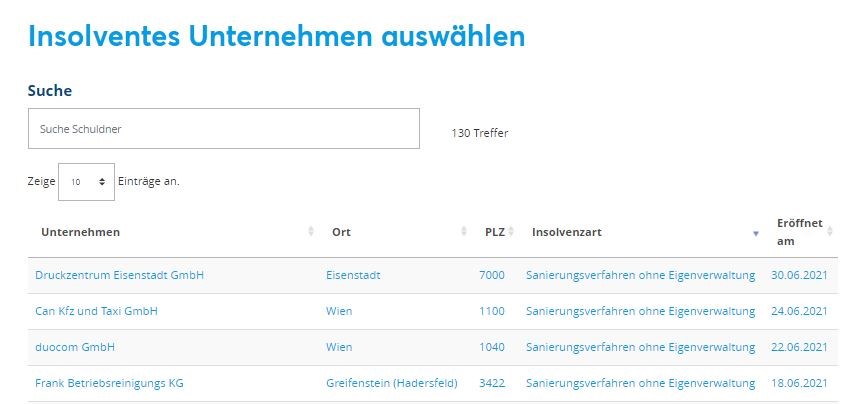The width and height of the screenshot is (858, 404).
Task: Open Frank Betriebsreinigungs KG entry
Action: (x=109, y=383)
